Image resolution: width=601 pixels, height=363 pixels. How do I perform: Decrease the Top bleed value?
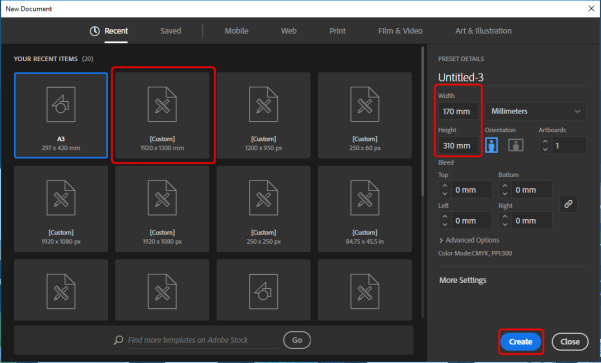pyautogui.click(x=445, y=194)
